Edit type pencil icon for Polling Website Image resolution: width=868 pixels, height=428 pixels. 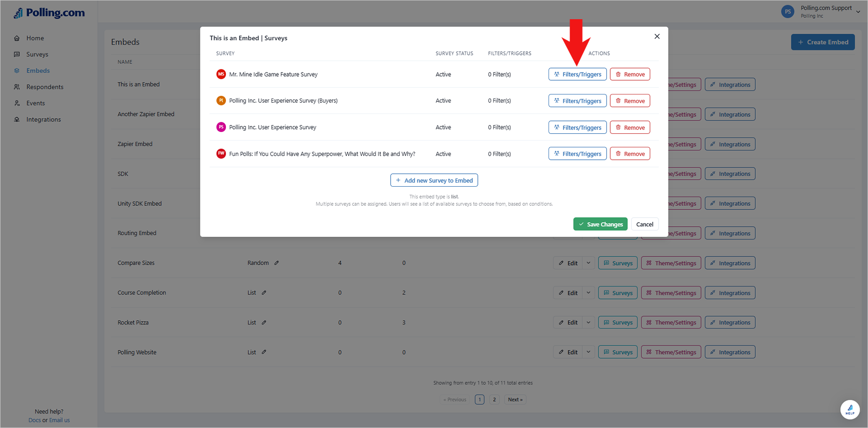pyautogui.click(x=264, y=352)
